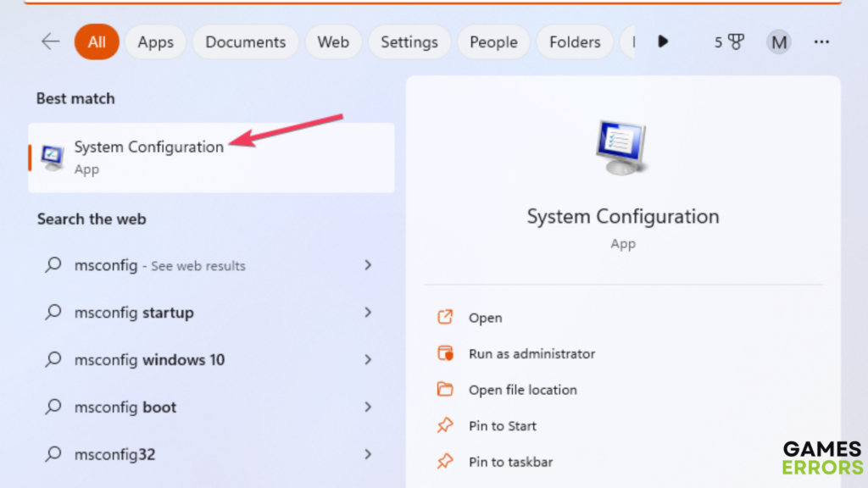Expand the msconfig web results chevron
The image size is (868, 488).
368,265
